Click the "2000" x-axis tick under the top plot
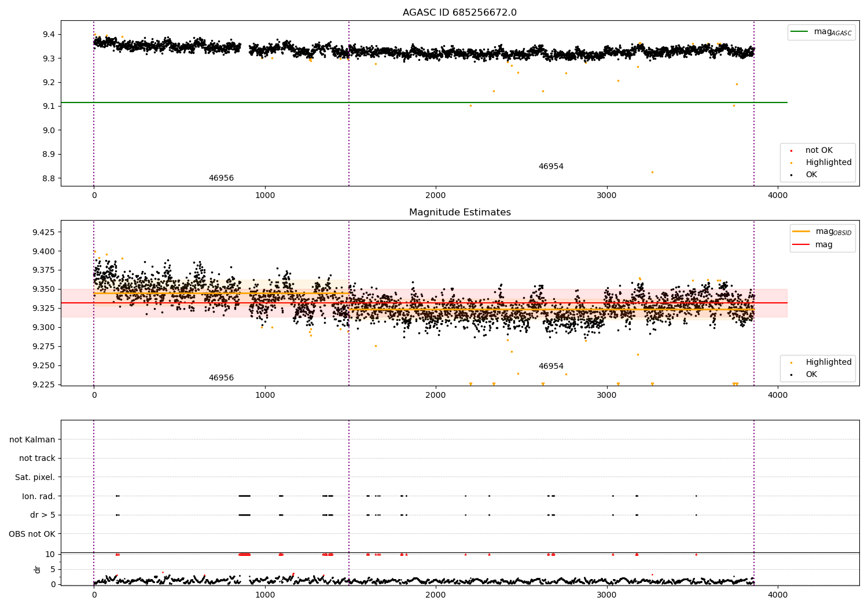 coord(436,195)
